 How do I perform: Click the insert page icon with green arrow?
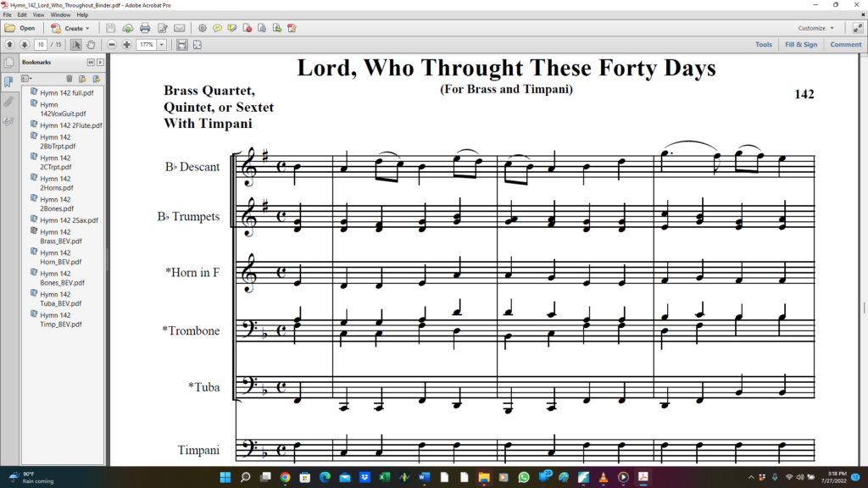pyautogui.click(x=277, y=28)
